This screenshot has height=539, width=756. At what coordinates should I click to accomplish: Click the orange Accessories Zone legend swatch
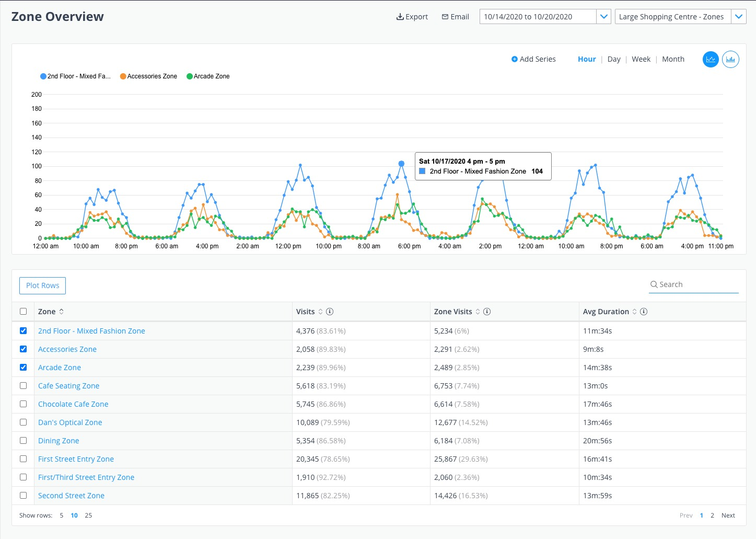coord(123,76)
